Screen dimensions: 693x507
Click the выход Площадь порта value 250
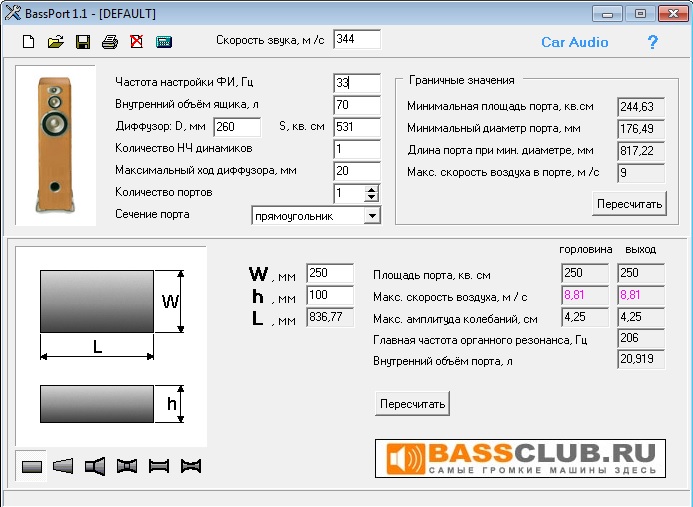(641, 273)
